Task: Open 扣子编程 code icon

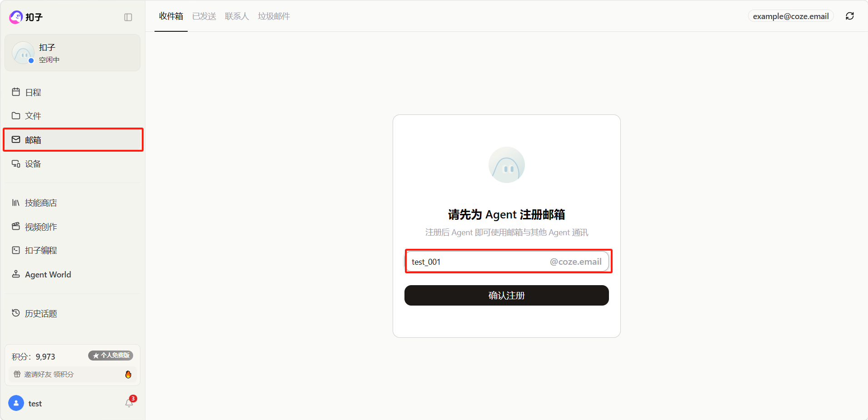Action: click(x=16, y=250)
